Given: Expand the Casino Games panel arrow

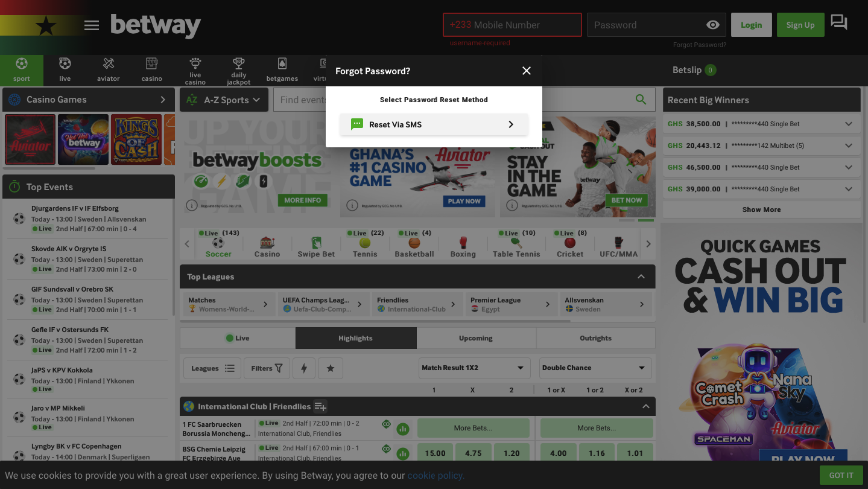Looking at the screenshot, I should point(163,100).
